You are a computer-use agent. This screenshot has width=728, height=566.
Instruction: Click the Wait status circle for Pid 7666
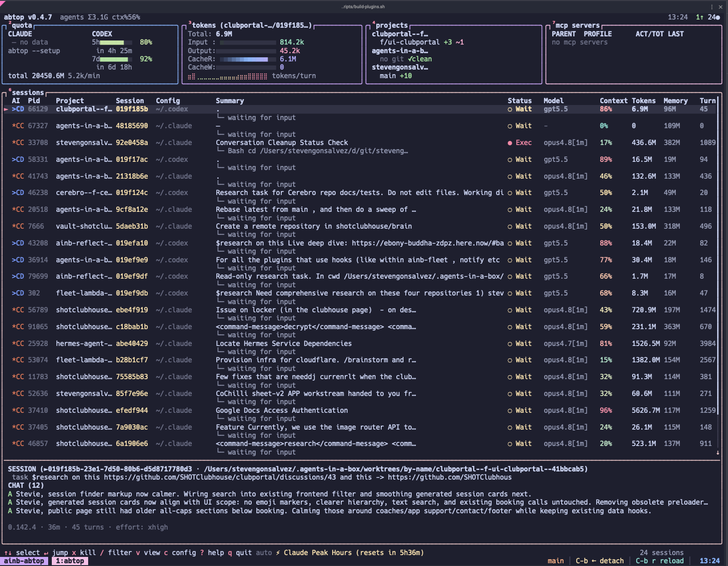coord(510,226)
